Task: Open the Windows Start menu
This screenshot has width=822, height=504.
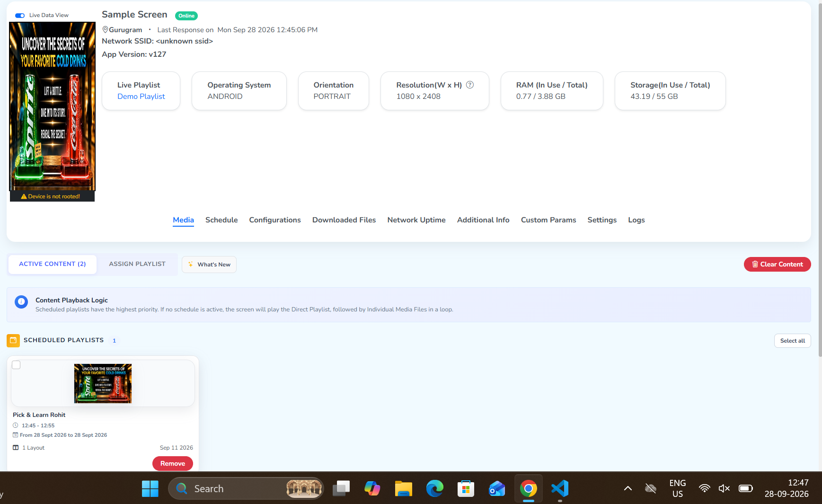Action: [150, 488]
